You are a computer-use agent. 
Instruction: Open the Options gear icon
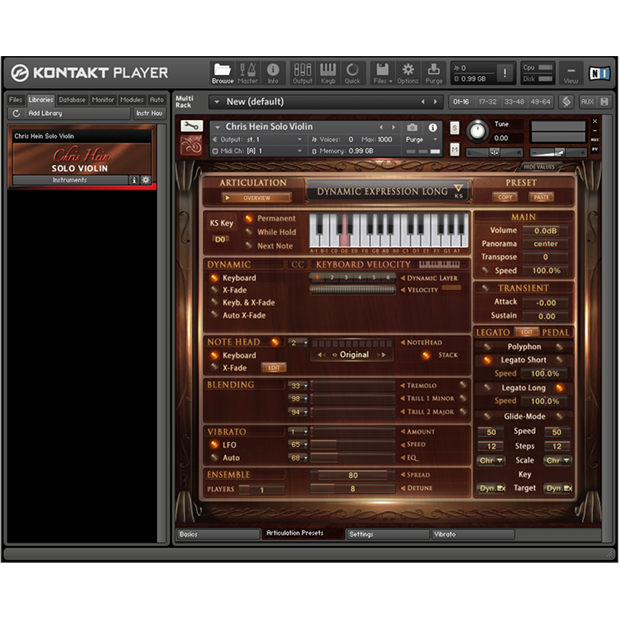(408, 72)
